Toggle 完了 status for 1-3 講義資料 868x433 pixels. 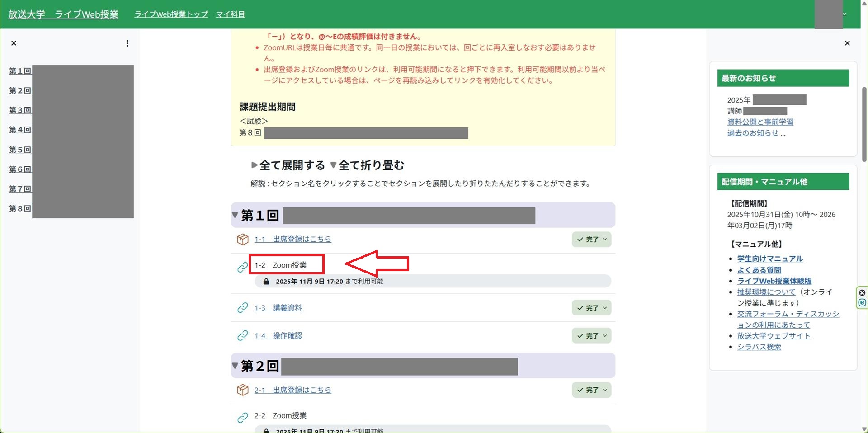(x=591, y=308)
